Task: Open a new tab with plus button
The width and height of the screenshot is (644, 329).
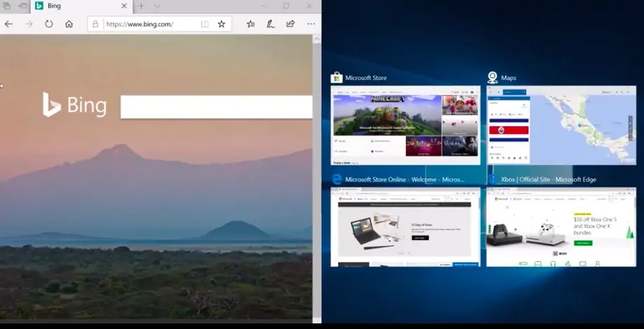Action: tap(141, 6)
